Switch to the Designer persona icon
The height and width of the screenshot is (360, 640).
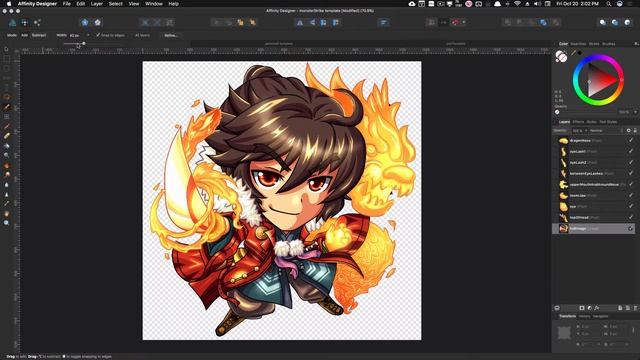12,22
